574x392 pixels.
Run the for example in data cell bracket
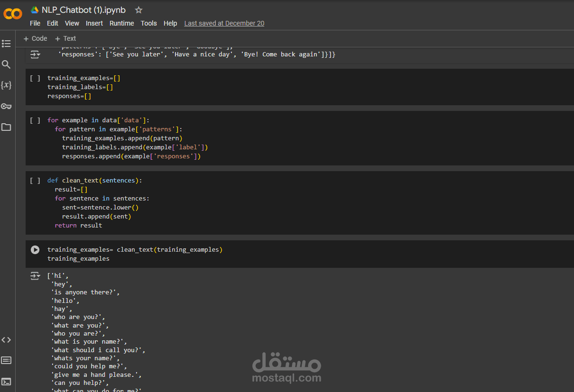(x=35, y=120)
